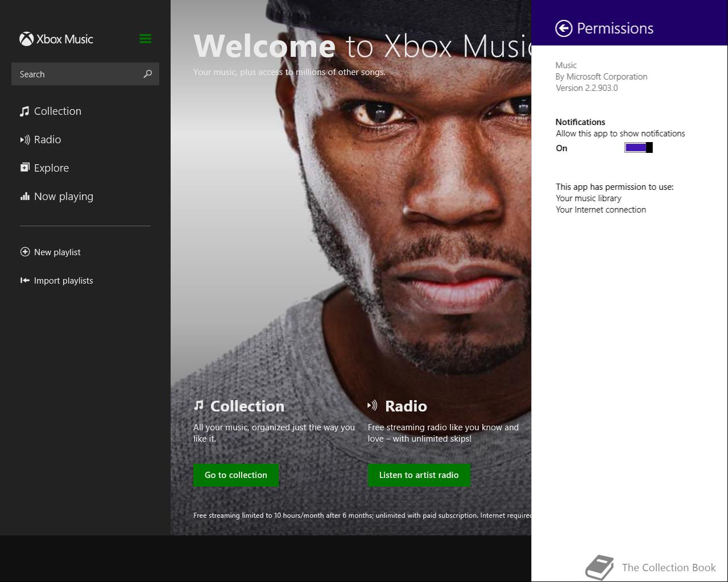Click 'All your music, organized' description
Screen dimensions: 728x582
coord(274,433)
